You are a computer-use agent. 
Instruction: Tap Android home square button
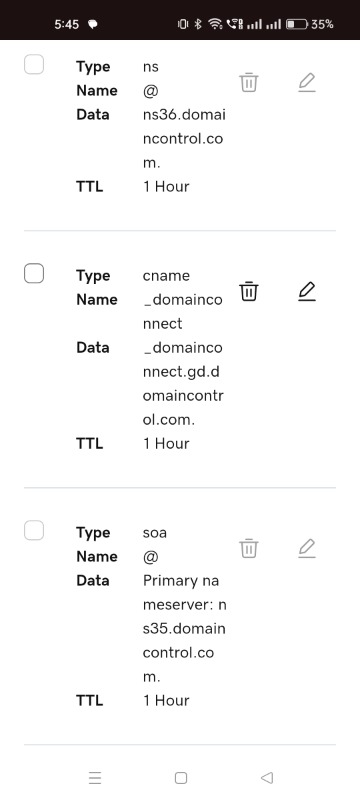coord(181,778)
